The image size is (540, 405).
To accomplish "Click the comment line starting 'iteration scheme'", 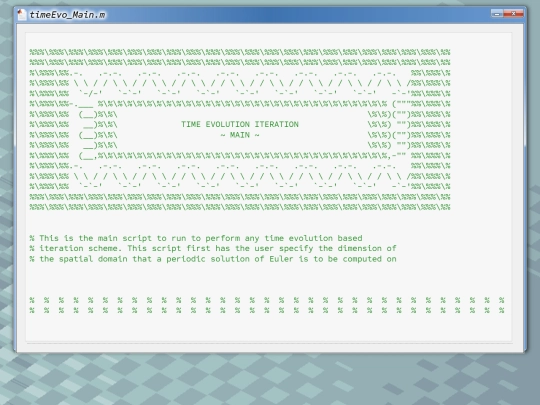I will 213,248.
